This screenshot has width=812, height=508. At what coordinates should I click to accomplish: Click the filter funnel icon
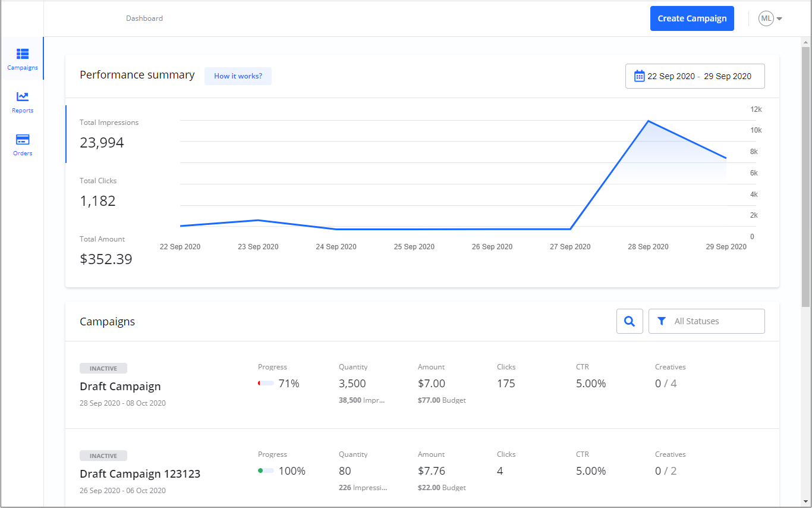(662, 321)
